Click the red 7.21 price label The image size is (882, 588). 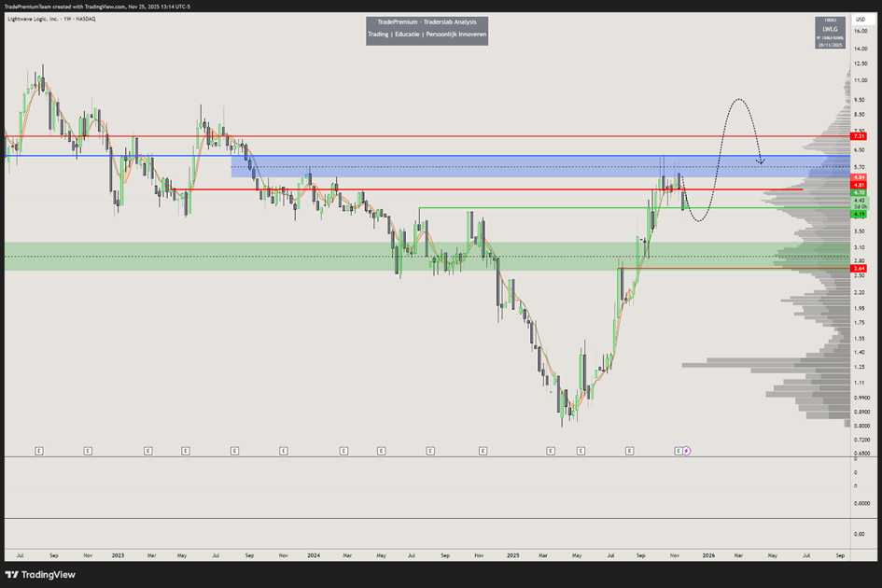[x=859, y=136]
